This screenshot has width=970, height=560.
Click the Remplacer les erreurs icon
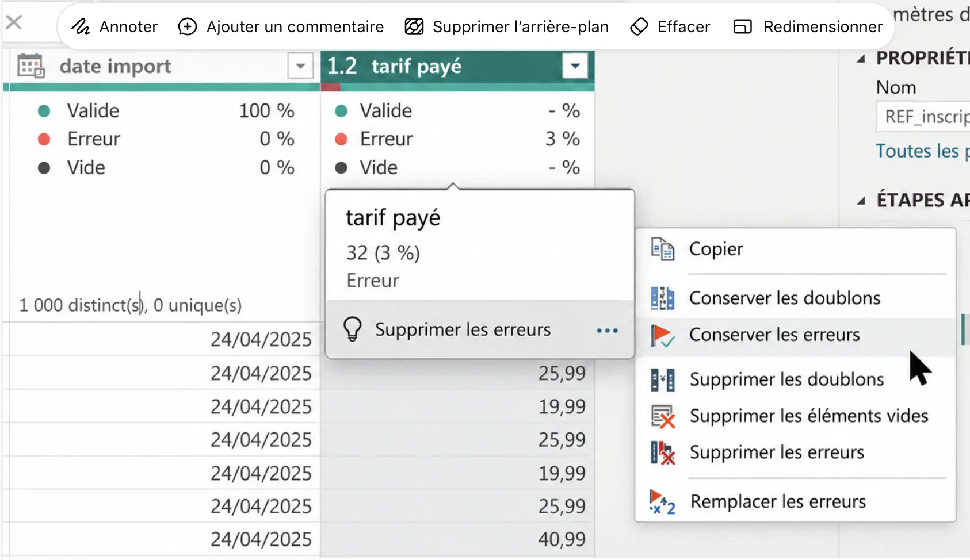(x=662, y=502)
